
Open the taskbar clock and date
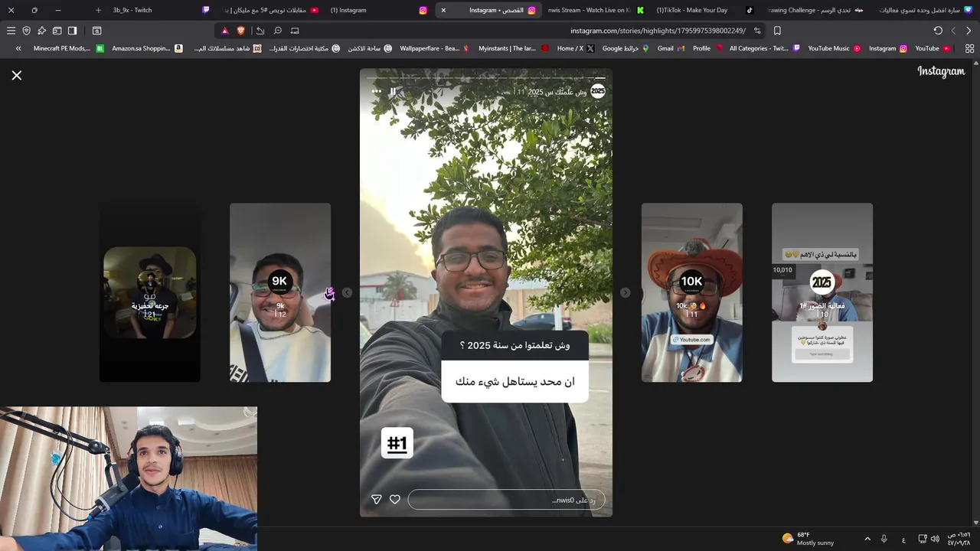pyautogui.click(x=959, y=539)
